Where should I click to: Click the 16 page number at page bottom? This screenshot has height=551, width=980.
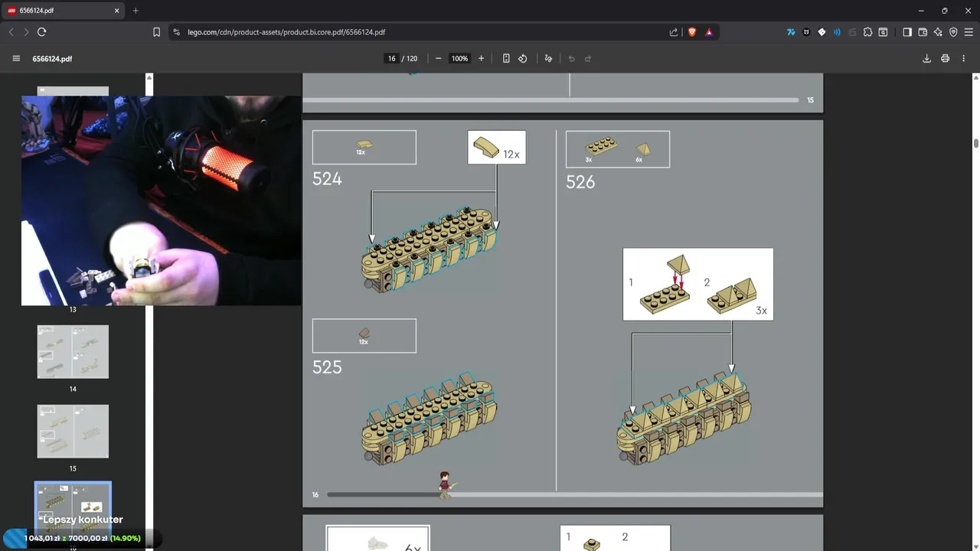tap(315, 495)
